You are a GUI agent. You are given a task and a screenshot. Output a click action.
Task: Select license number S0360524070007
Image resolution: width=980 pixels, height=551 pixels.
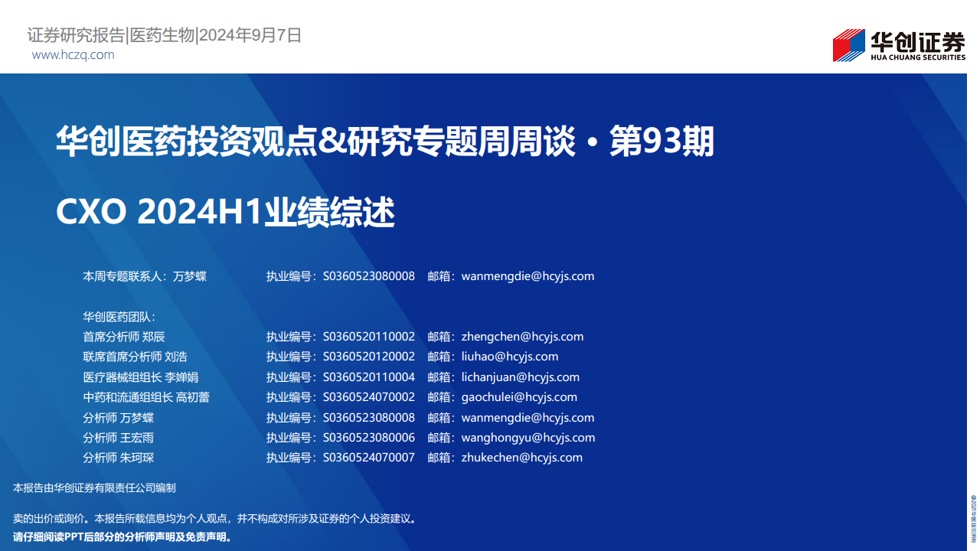[369, 458]
